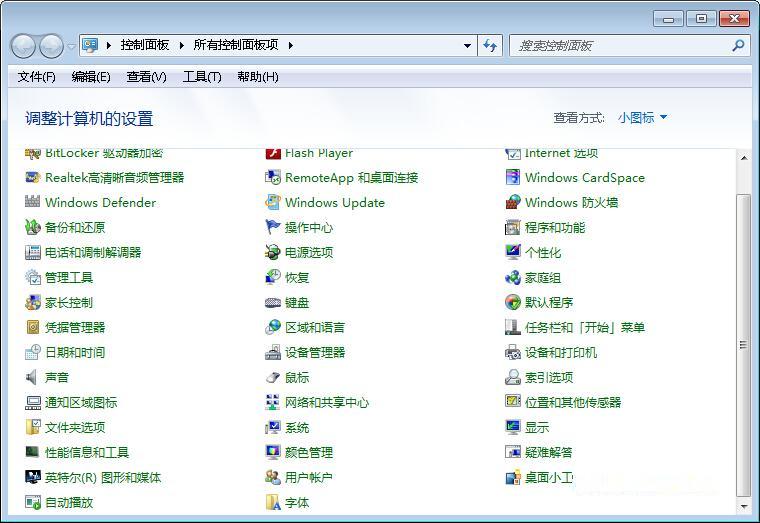Open the 鼠标 mouse icon
Screen dimensions: 760x523
pos(273,377)
